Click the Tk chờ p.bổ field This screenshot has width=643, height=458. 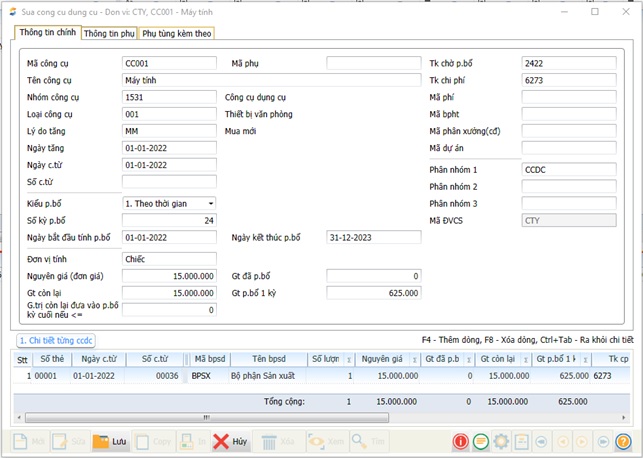tap(568, 63)
